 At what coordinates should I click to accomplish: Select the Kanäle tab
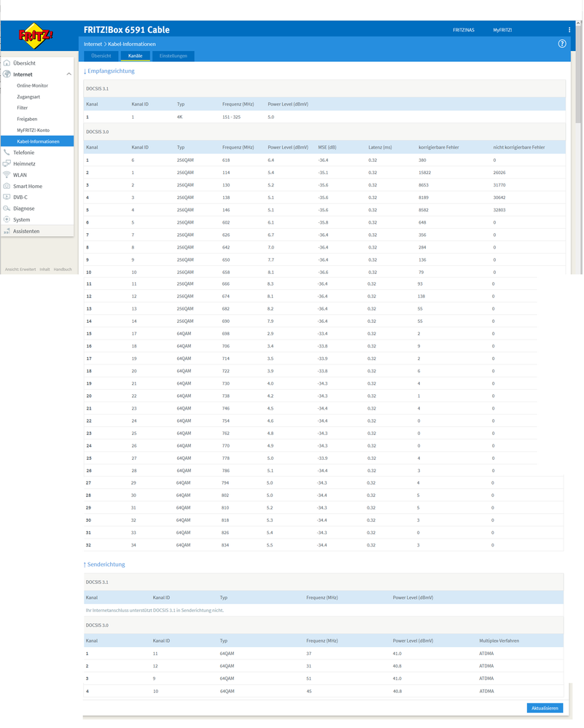(135, 55)
